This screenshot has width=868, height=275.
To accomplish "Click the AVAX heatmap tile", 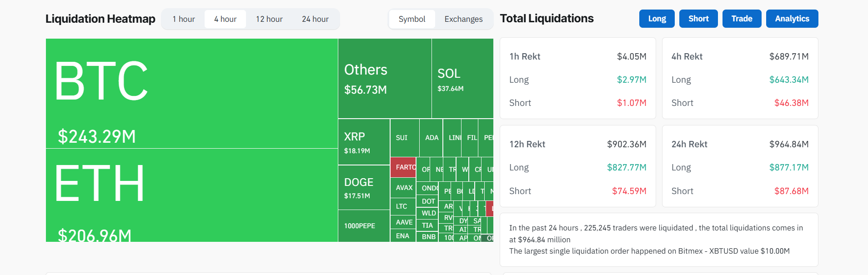I will coord(403,188).
